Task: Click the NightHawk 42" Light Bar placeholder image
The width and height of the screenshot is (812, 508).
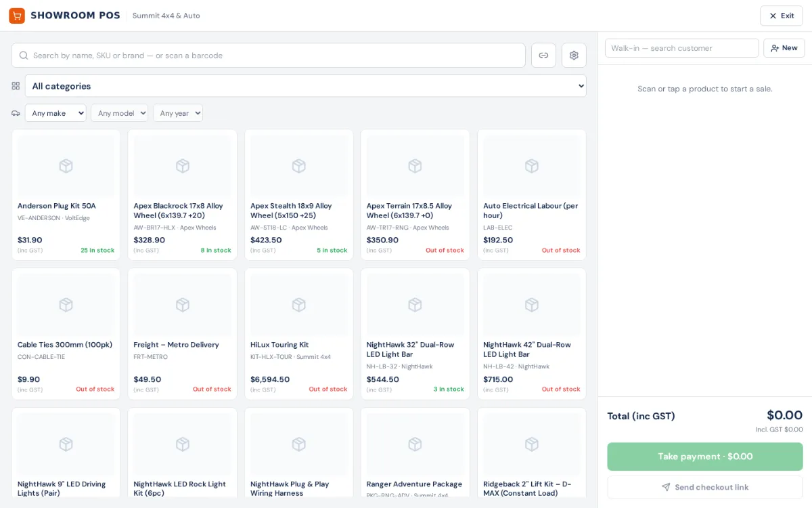Action: tap(531, 305)
